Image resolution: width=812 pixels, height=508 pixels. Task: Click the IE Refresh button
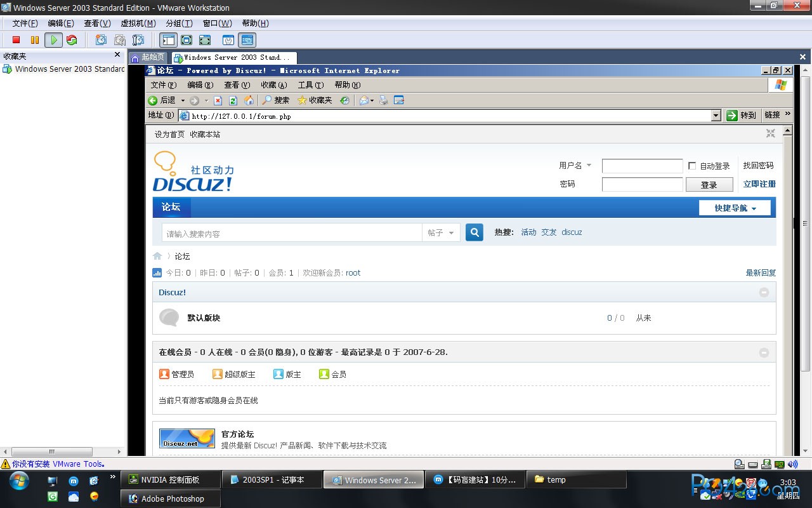click(x=233, y=100)
